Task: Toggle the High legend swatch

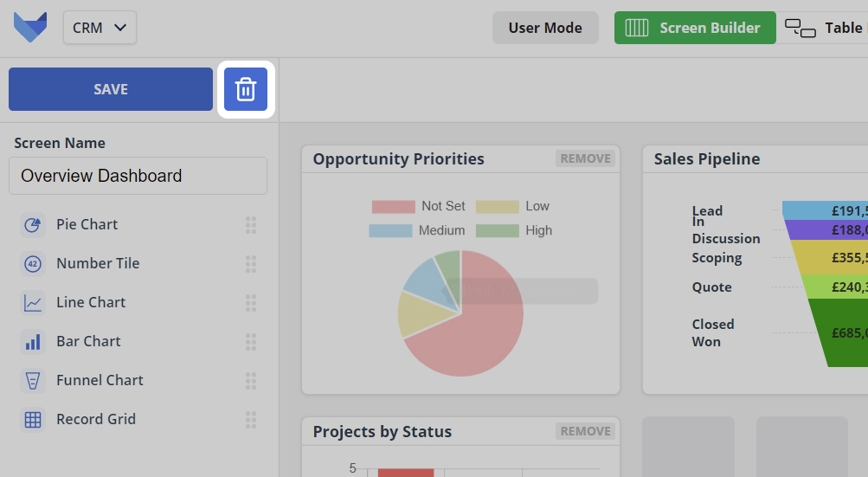Action: pos(497,231)
